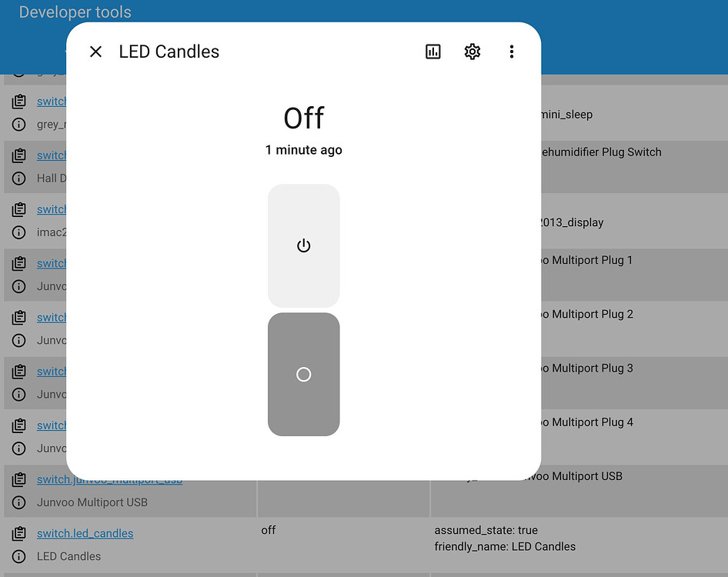Open the switch.junvoo_multiport_usb entity link

[x=110, y=479]
